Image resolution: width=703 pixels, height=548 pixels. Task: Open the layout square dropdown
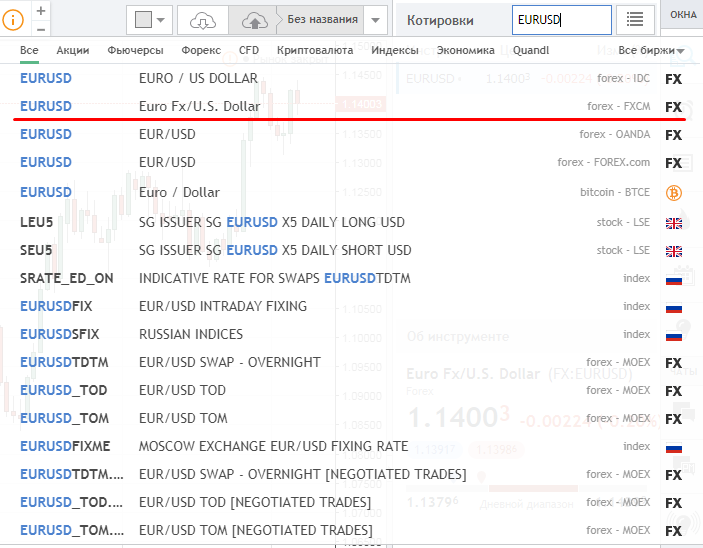tap(149, 20)
